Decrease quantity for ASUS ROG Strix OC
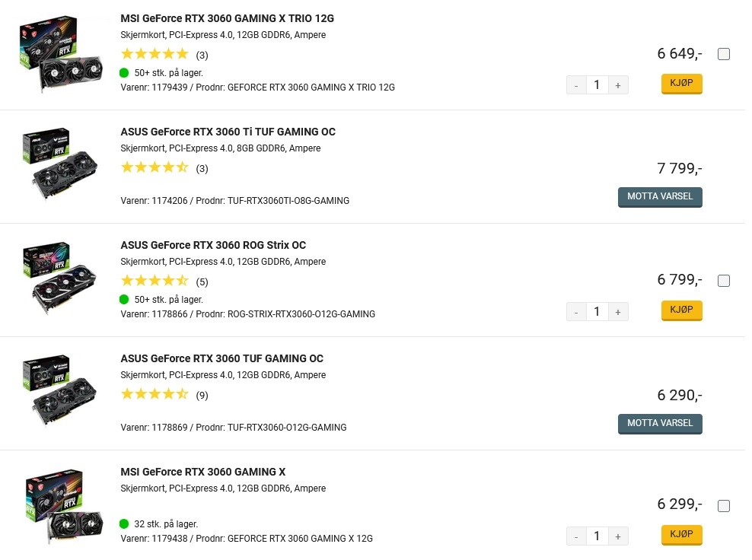752x560 pixels. coord(576,312)
